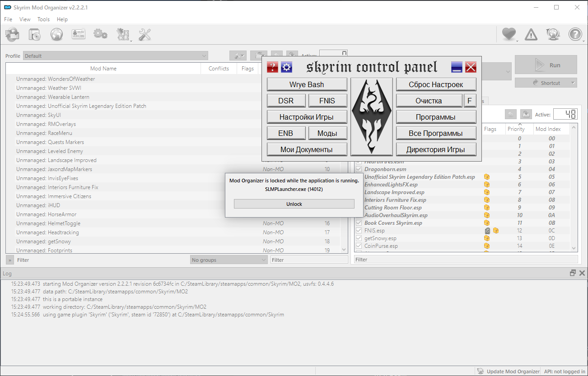This screenshot has height=376, width=588.
Task: Click the box flag icon on EnhancedLightsFX.esp
Action: (487, 185)
